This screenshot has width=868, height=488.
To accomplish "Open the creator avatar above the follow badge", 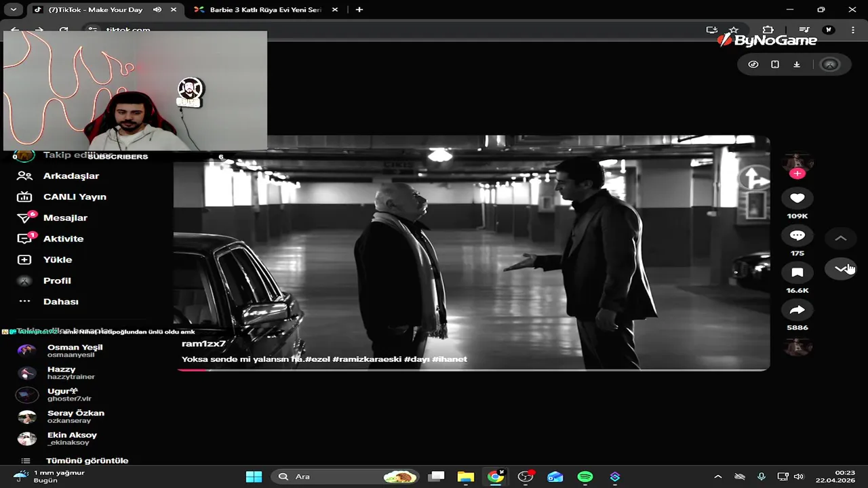I will coord(797,161).
